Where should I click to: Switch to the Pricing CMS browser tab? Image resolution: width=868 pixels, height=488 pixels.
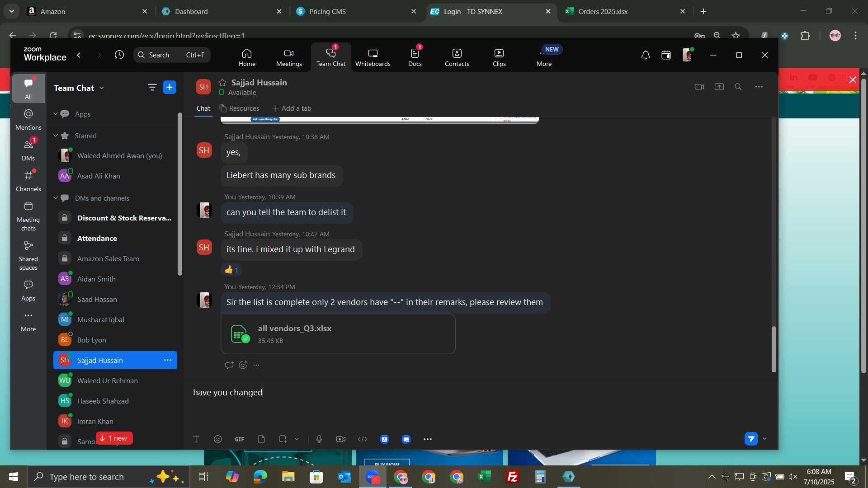coord(357,11)
